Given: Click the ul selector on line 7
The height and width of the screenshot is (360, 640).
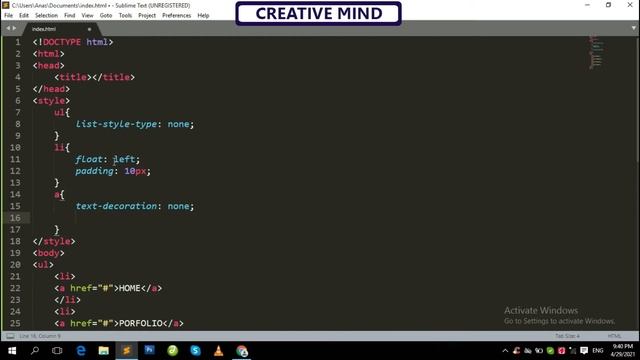Looking at the screenshot, I should (x=59, y=112).
